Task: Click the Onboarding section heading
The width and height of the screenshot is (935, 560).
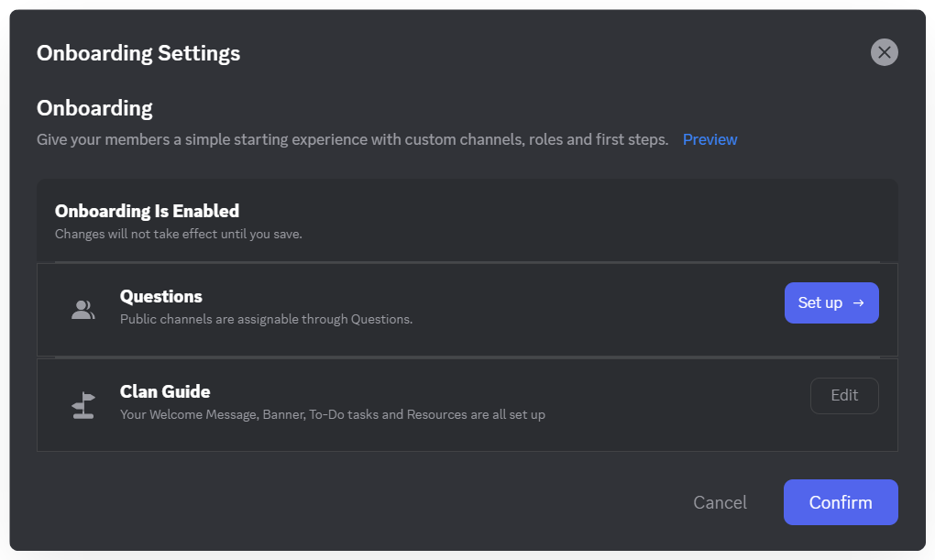Action: click(x=94, y=108)
